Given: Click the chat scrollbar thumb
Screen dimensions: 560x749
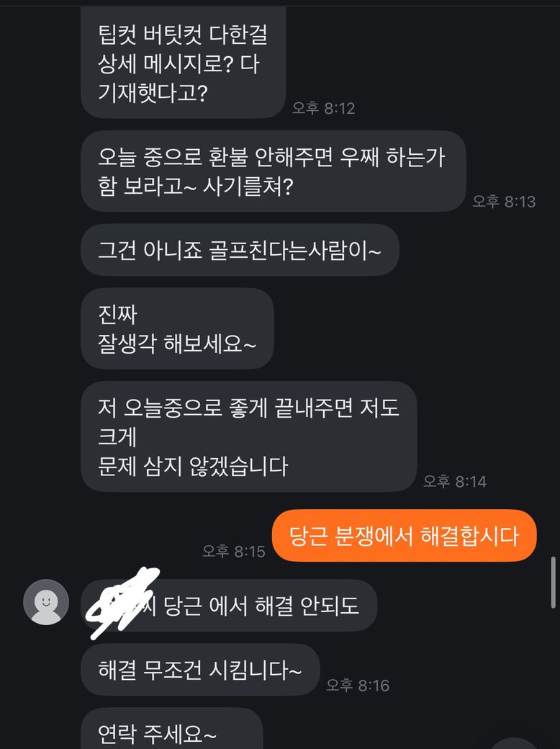Looking at the screenshot, I should (554, 582).
